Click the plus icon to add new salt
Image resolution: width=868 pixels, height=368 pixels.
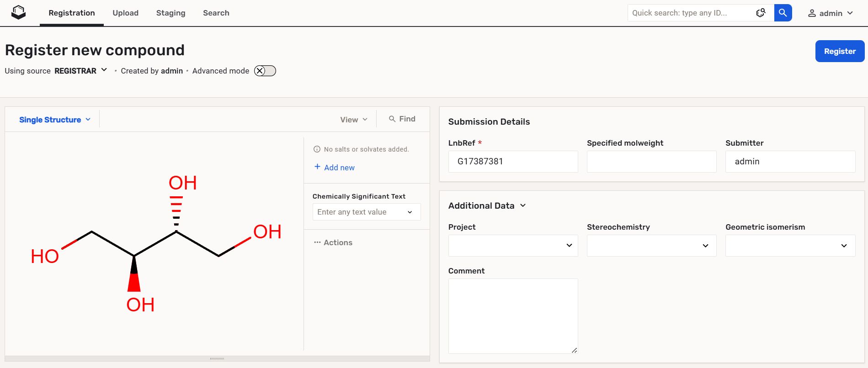point(317,167)
